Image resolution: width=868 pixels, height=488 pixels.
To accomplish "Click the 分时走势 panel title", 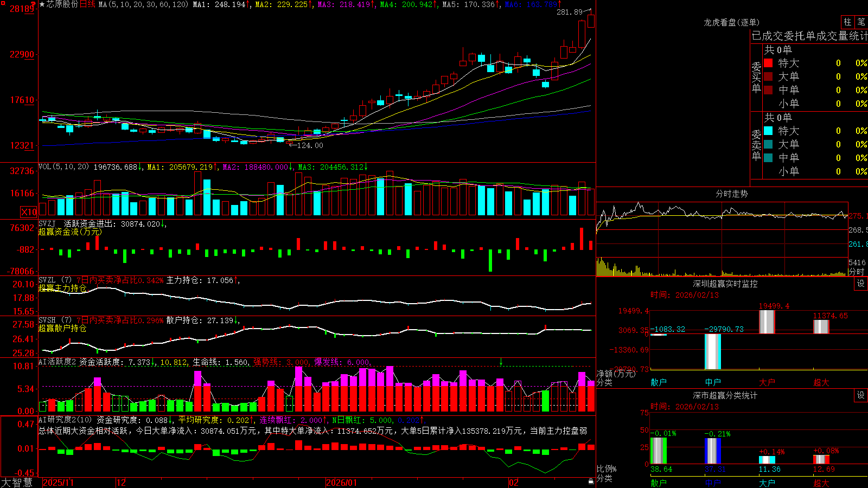I will 731,194.
